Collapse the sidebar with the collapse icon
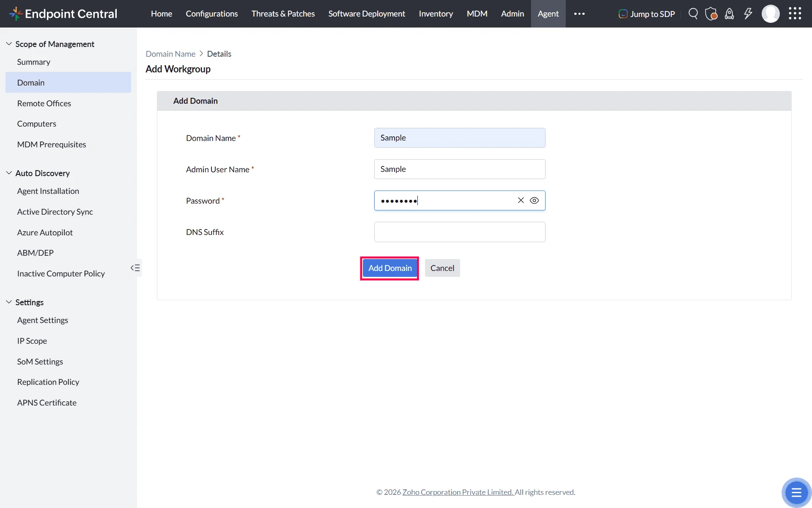 pos(135,268)
